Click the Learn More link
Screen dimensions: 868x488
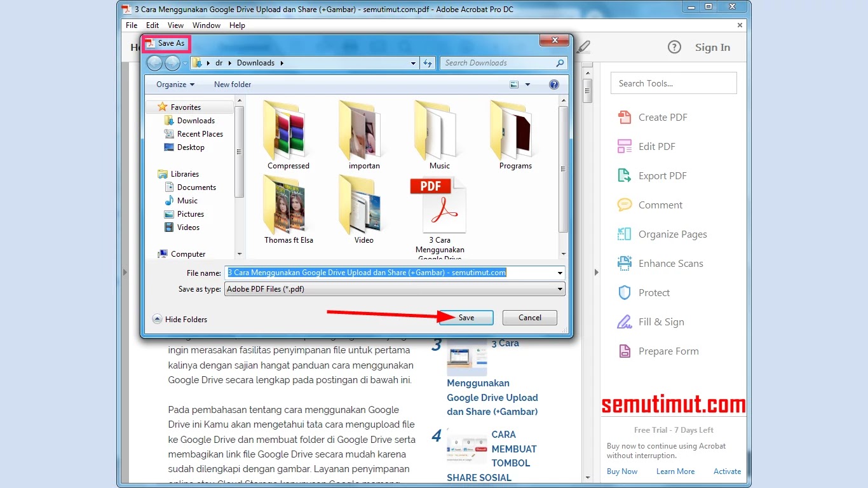[675, 471]
